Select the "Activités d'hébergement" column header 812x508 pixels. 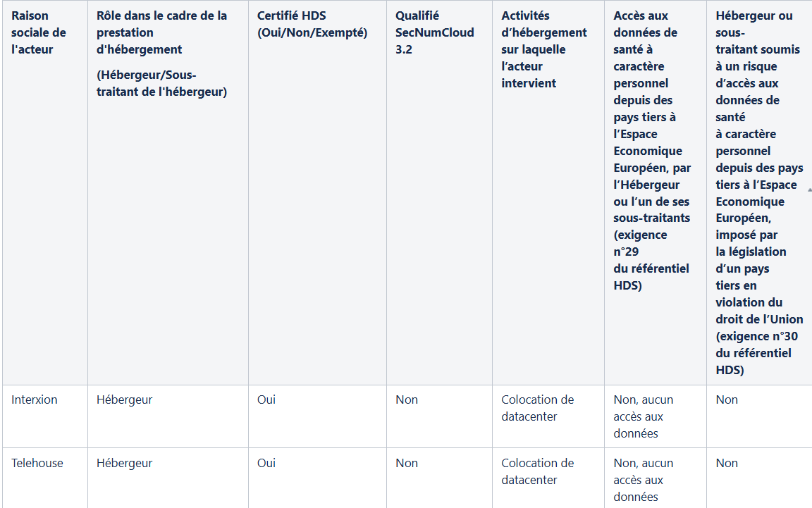pyautogui.click(x=543, y=50)
